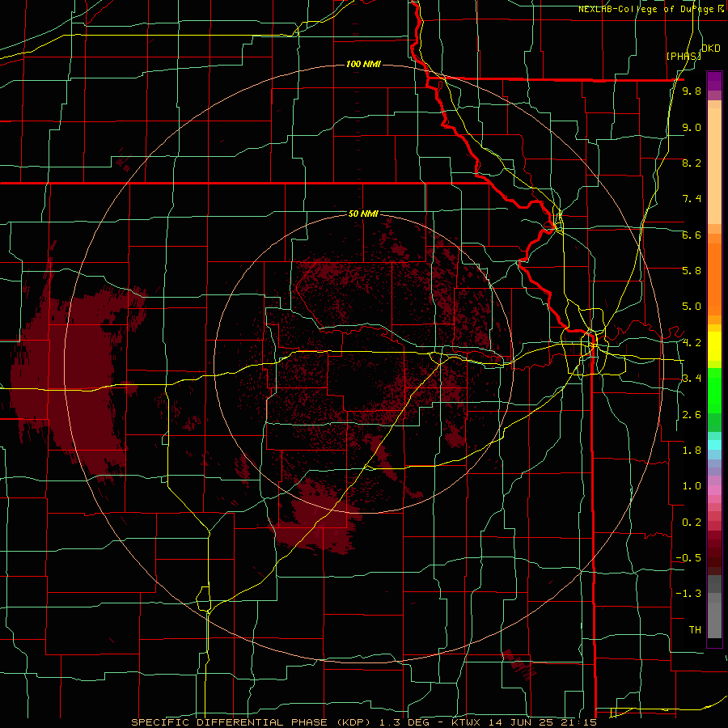The height and width of the screenshot is (728, 728).
Task: Click the 5.8 value on the scale
Action: click(692, 271)
